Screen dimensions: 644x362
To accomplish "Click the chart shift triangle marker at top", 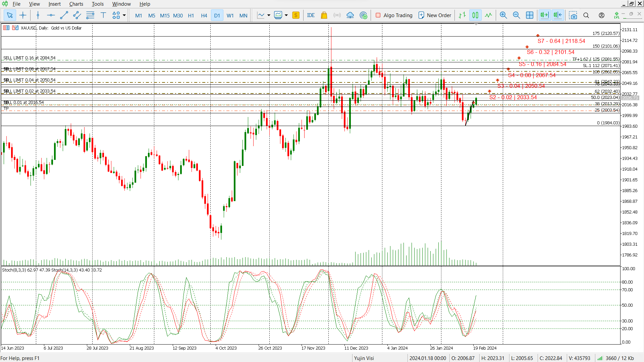I will click(476, 24).
